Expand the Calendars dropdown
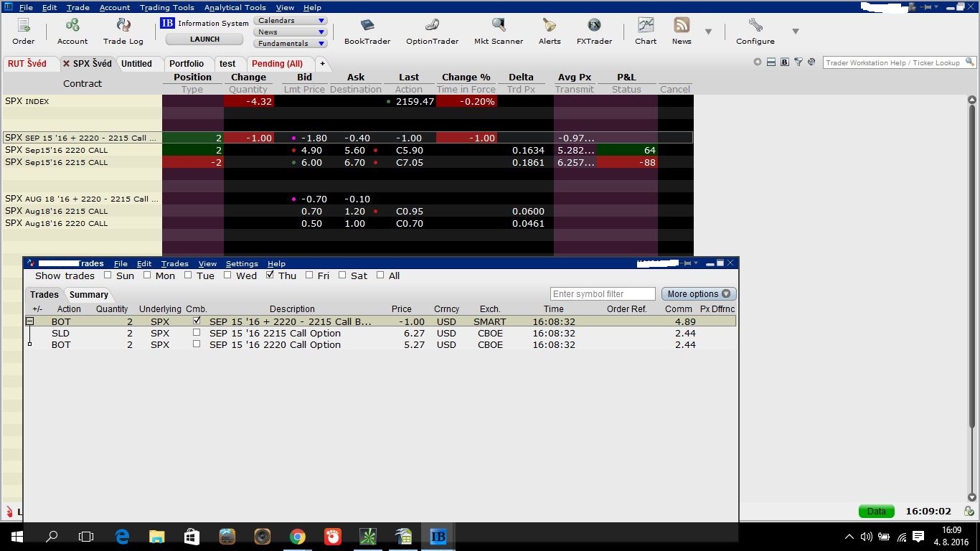980x551 pixels. pos(291,21)
